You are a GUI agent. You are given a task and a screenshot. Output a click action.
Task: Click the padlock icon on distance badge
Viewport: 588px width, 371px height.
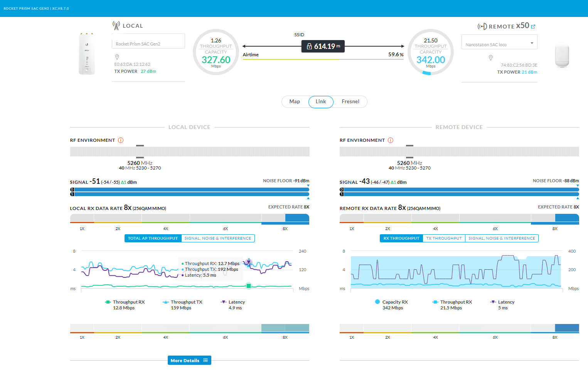pos(309,47)
